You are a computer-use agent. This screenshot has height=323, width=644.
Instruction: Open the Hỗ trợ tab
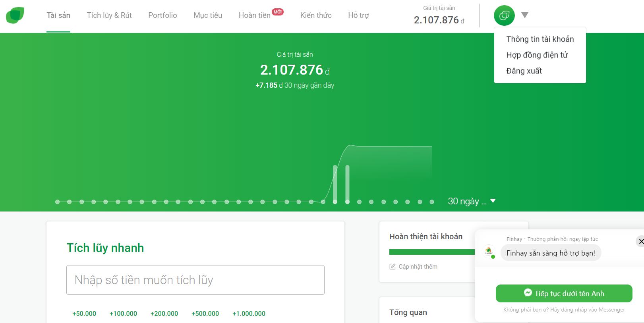358,15
